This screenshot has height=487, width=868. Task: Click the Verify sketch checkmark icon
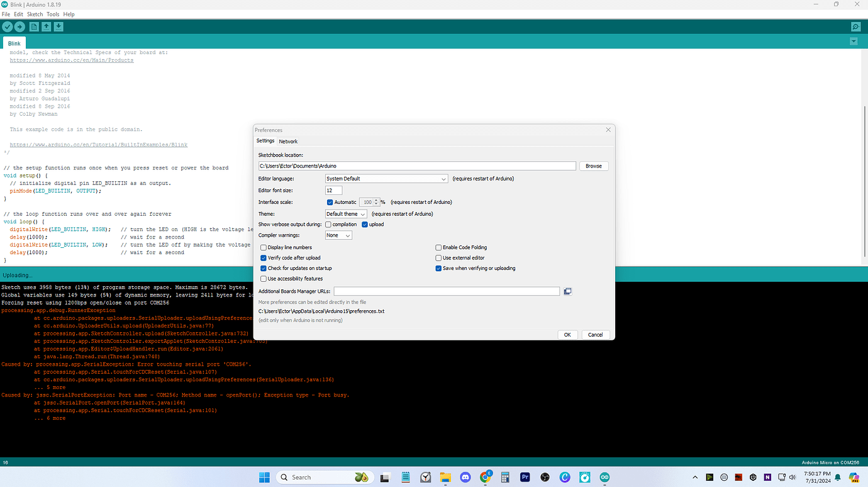tap(8, 26)
